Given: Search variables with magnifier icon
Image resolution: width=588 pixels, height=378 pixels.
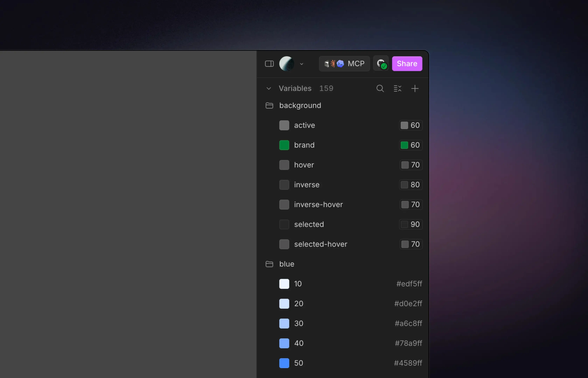Looking at the screenshot, I should click(380, 88).
